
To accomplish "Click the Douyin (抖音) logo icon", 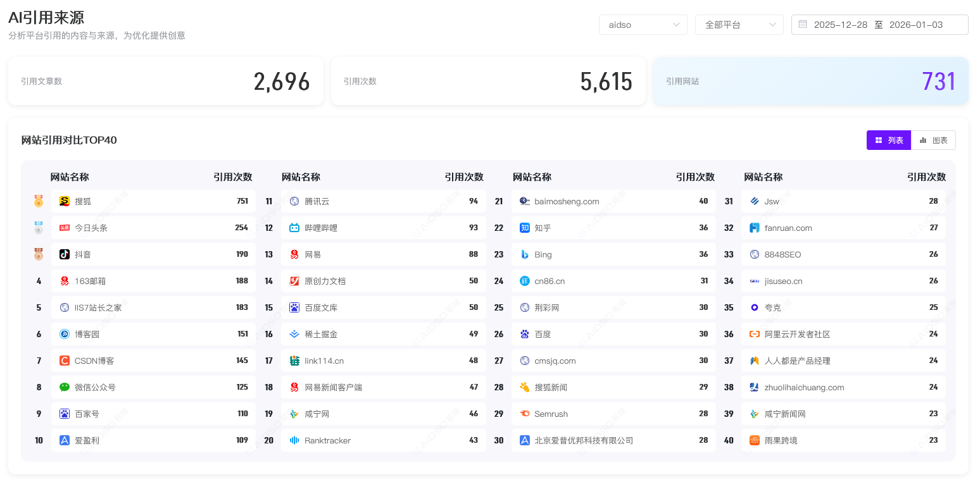I will pos(64,254).
